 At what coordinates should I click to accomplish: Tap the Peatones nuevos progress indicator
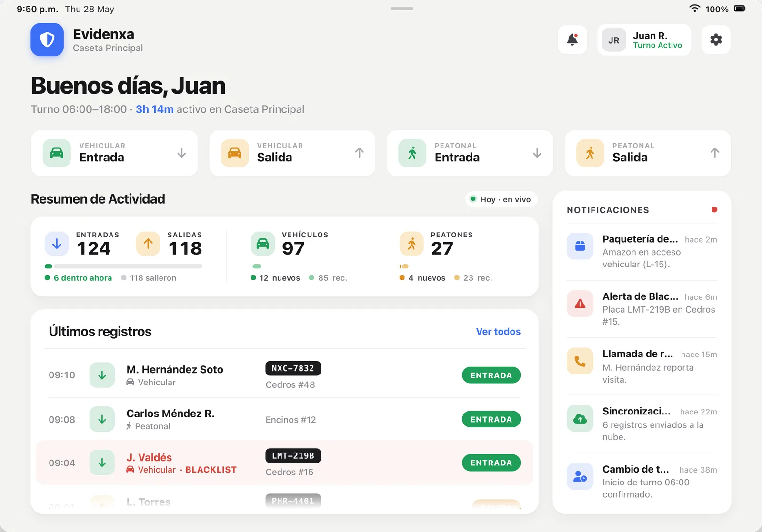click(404, 266)
